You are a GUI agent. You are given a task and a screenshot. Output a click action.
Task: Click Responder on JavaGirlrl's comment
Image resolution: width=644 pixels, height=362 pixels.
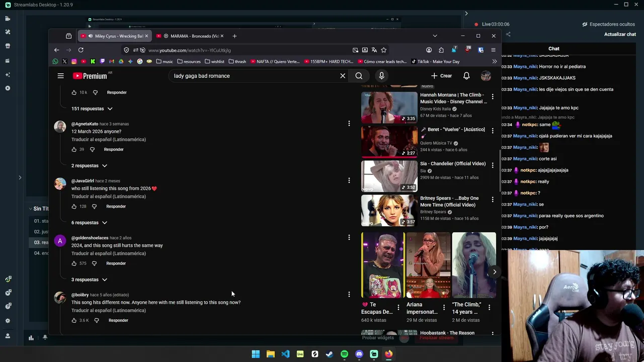coord(116,206)
